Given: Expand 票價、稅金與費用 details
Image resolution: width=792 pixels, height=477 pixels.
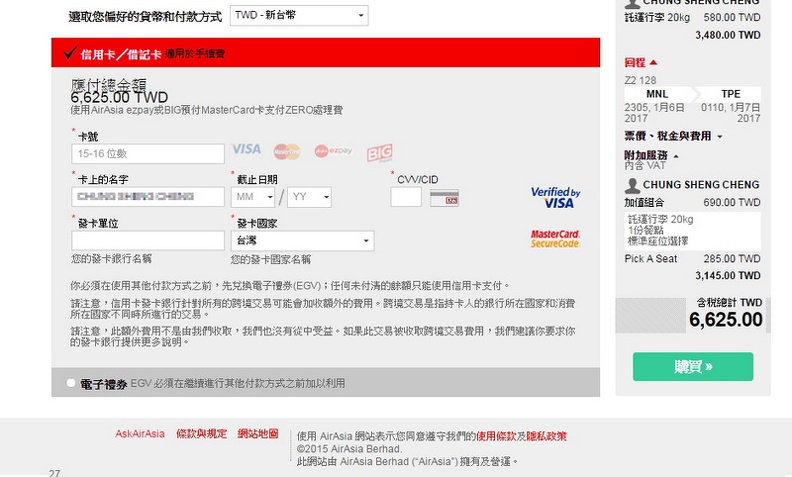Looking at the screenshot, I should point(673,136).
